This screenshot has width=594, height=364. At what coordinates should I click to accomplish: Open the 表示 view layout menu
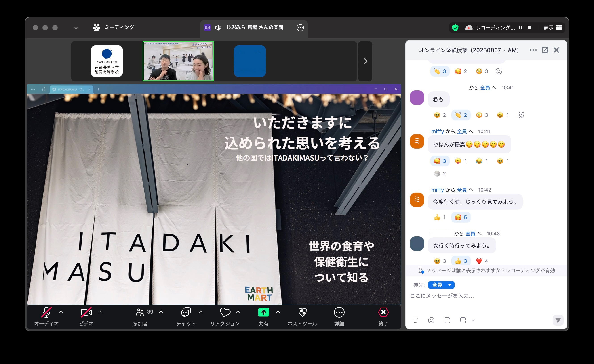552,28
